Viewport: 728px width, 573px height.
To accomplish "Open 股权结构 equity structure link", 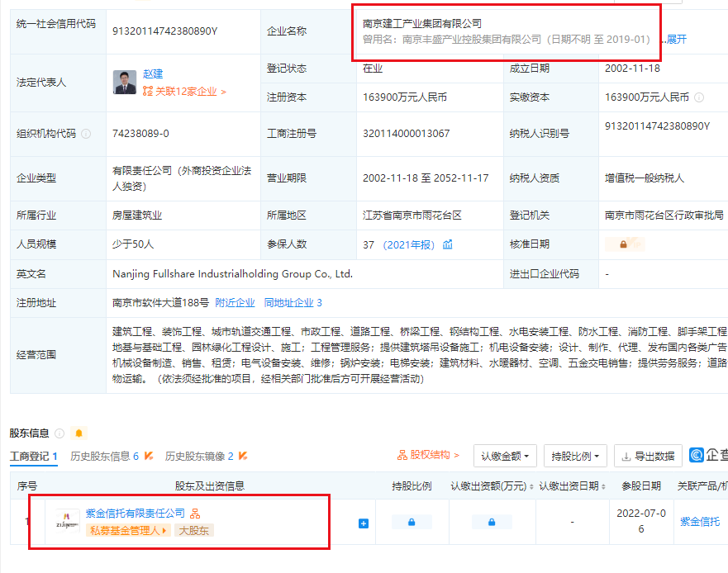I will (x=427, y=455).
